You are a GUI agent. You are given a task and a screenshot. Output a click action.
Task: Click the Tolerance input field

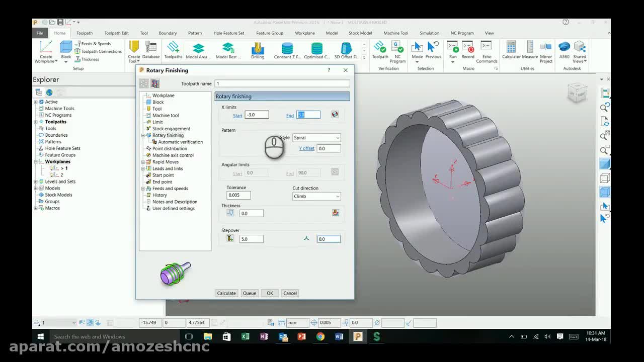click(238, 195)
